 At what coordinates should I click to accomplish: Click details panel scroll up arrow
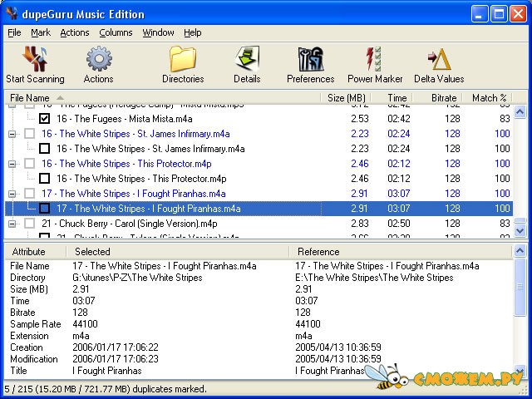coord(520,251)
